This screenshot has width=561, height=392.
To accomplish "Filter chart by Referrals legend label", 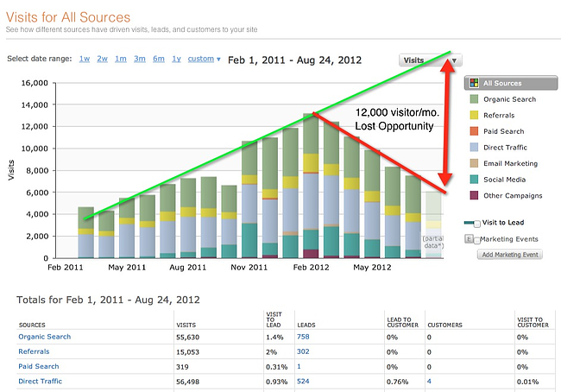I will click(499, 116).
